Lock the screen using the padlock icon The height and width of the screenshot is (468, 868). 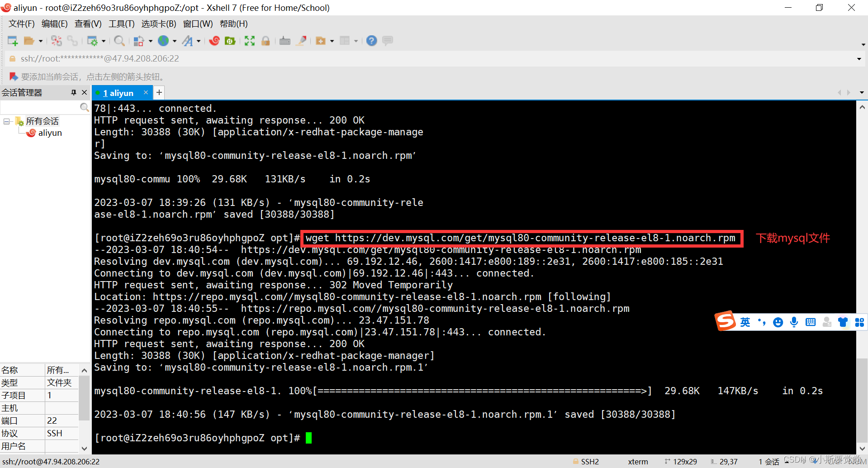266,40
